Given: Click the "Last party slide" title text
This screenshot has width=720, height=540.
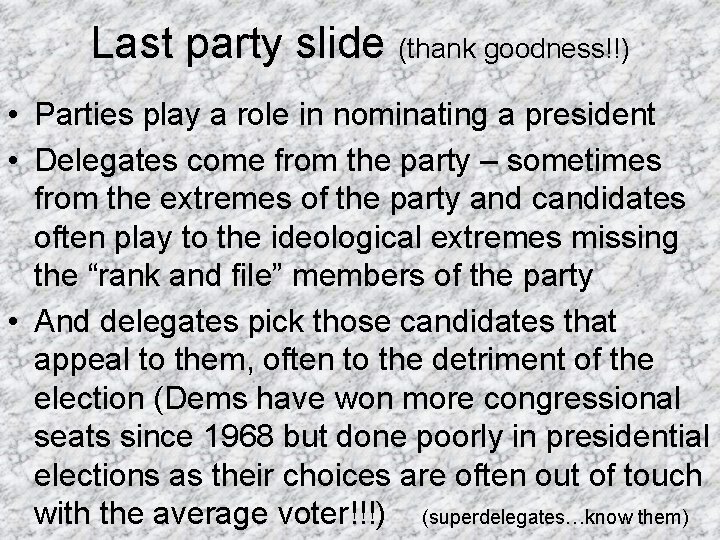Looking at the screenshot, I should [x=237, y=45].
